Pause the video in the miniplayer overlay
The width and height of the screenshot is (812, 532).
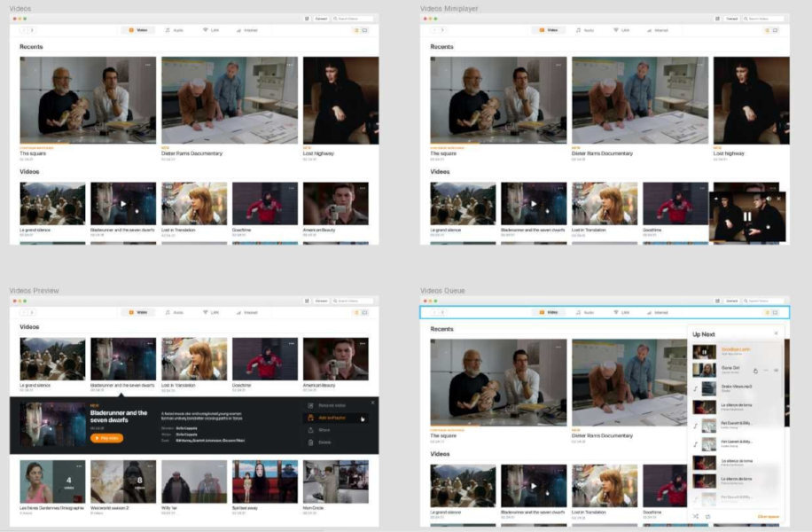click(746, 216)
